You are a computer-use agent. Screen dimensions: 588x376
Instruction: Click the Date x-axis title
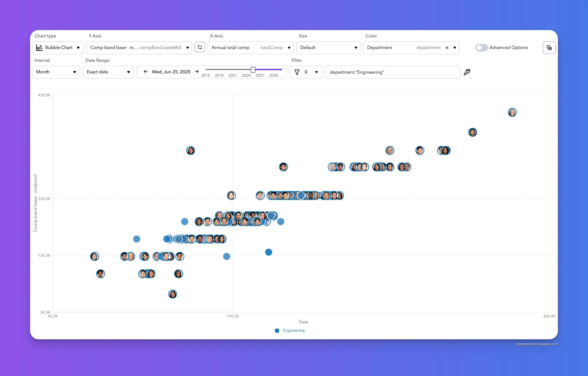(x=303, y=322)
